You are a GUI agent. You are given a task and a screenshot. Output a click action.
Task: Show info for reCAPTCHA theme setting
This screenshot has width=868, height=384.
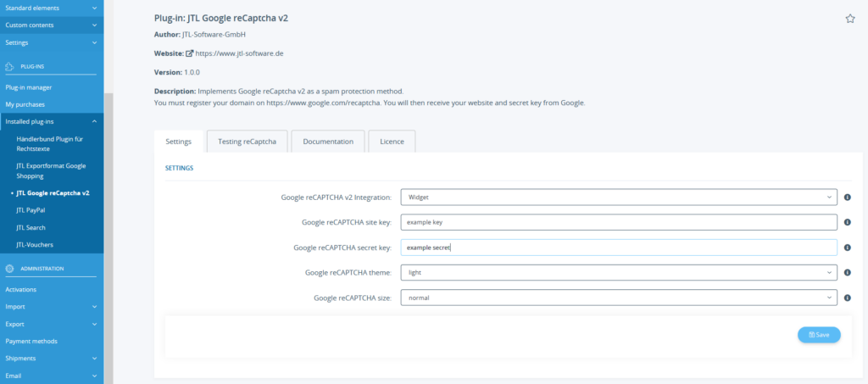pyautogui.click(x=847, y=273)
